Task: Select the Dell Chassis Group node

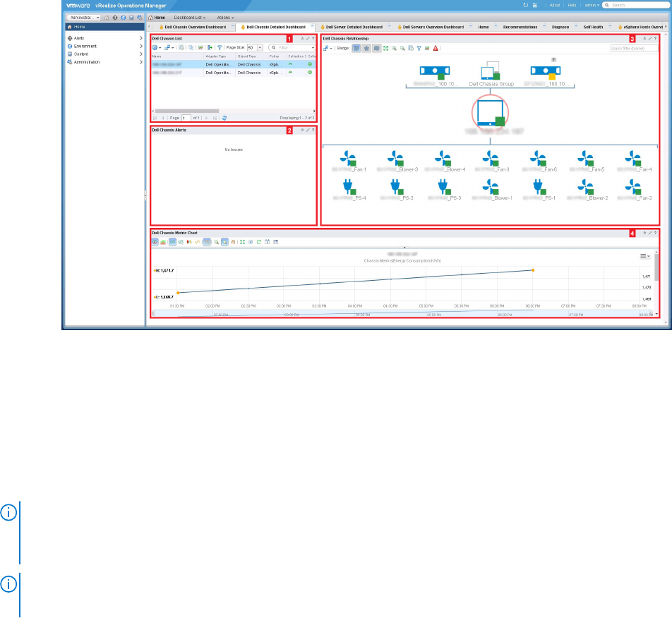Action: point(491,74)
